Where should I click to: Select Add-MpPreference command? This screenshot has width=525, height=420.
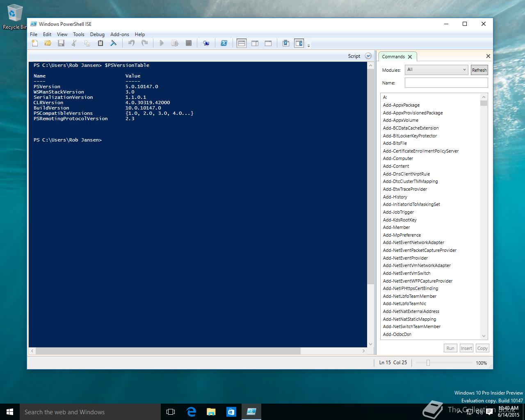click(x=402, y=235)
